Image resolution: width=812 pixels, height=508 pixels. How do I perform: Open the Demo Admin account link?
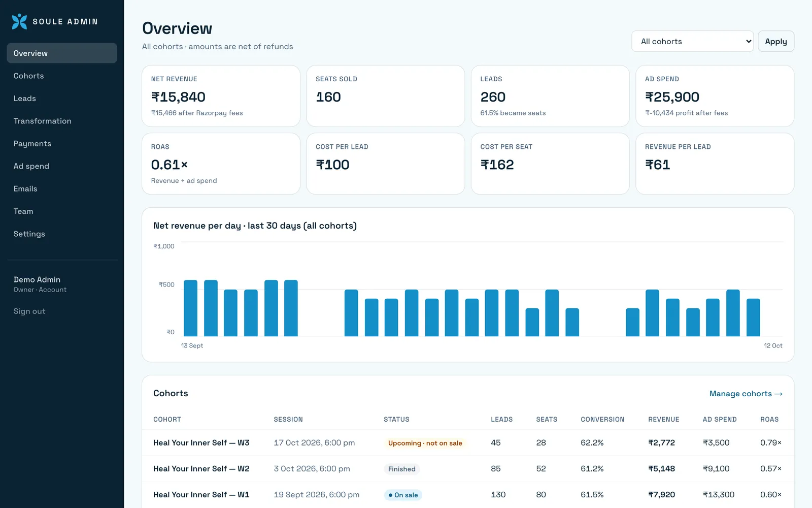point(40,284)
